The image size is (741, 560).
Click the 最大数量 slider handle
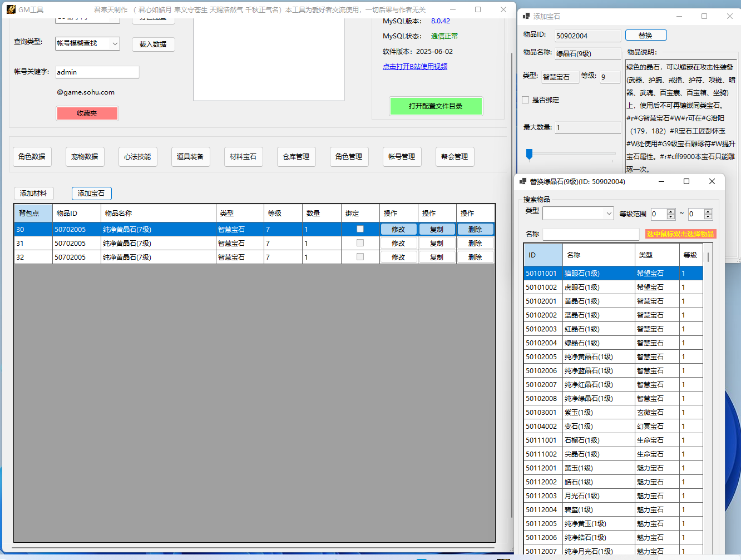(x=529, y=154)
